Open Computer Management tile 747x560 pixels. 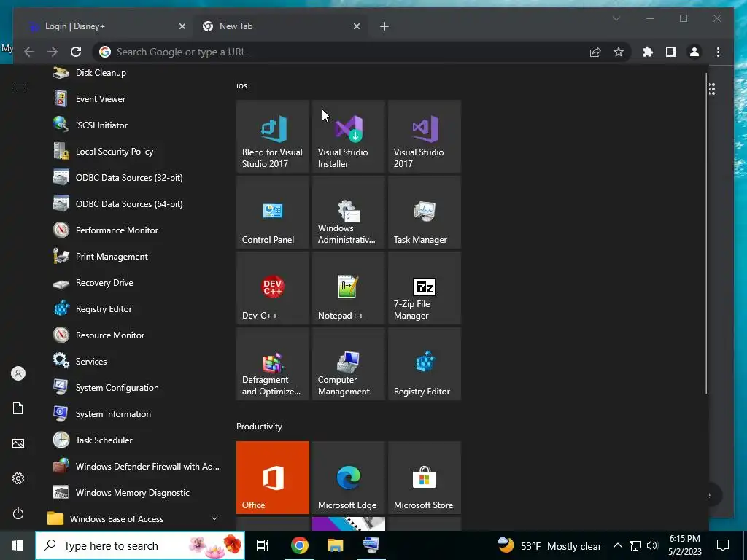[348, 364]
